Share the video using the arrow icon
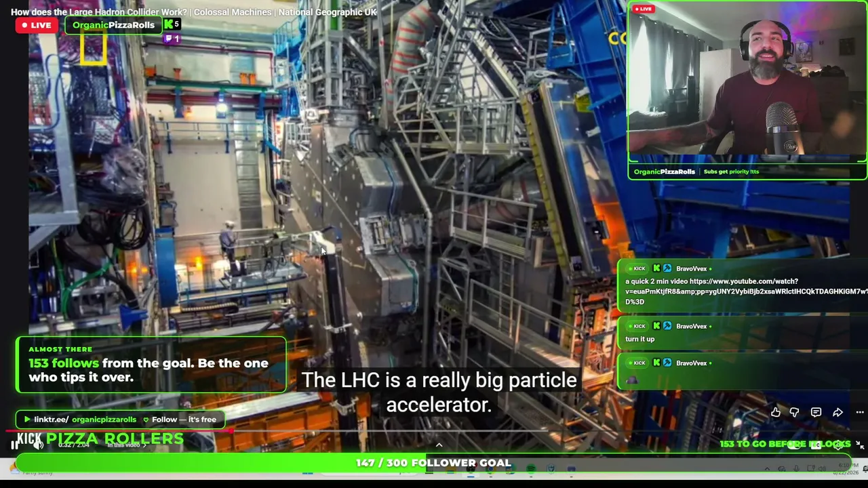The height and width of the screenshot is (488, 868). 838,412
